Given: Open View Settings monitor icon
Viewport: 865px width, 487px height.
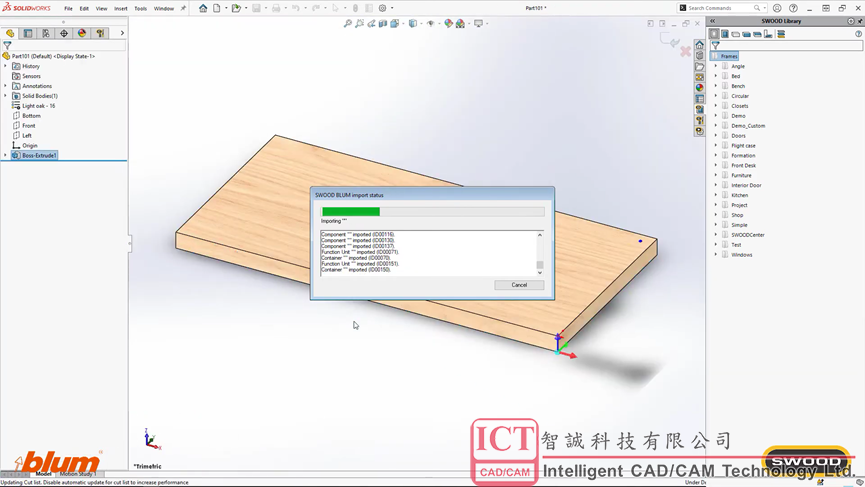Looking at the screenshot, I should [x=478, y=24].
